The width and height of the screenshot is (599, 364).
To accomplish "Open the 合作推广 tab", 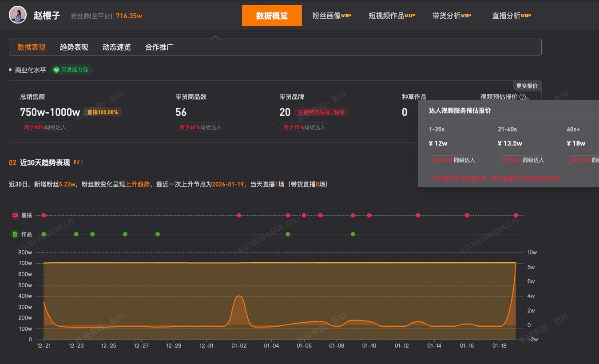I will tap(159, 47).
